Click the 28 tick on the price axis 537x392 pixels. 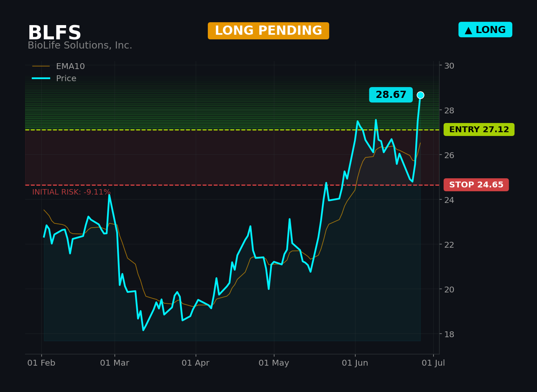pos(449,110)
